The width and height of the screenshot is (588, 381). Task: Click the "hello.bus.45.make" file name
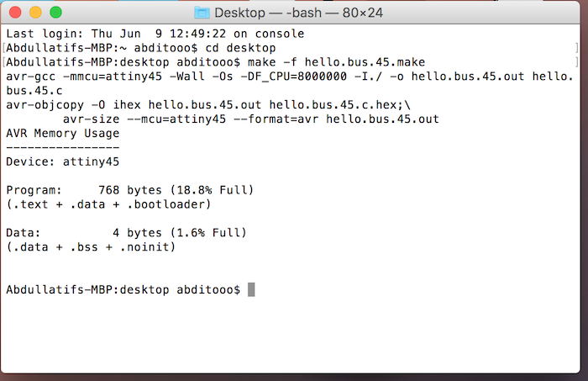(365, 62)
